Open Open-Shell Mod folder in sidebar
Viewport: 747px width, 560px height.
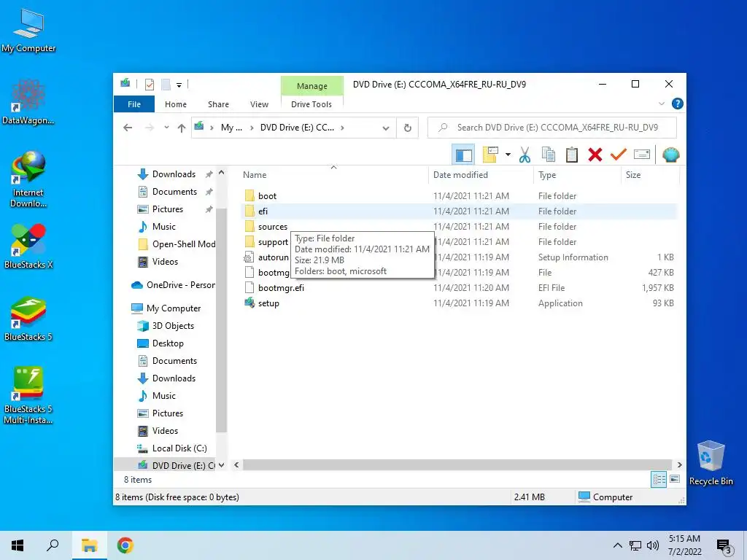183,244
